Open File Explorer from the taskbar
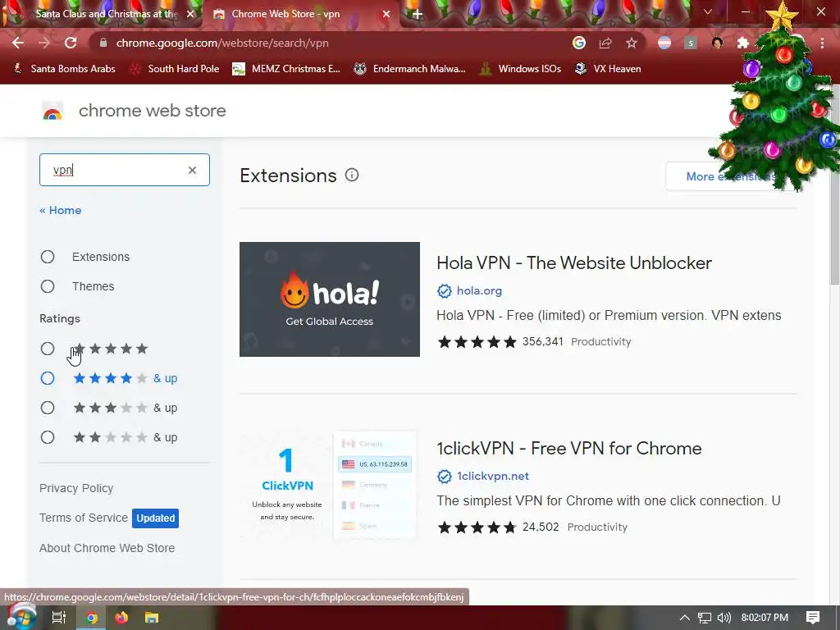Image resolution: width=840 pixels, height=630 pixels. click(152, 618)
